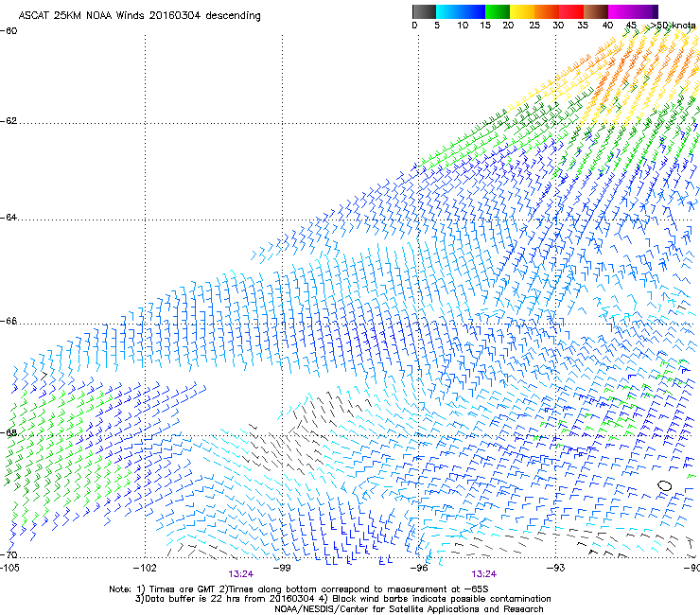Click the '>50 knots' legend label
This screenshot has height=615, width=700.
[x=674, y=26]
